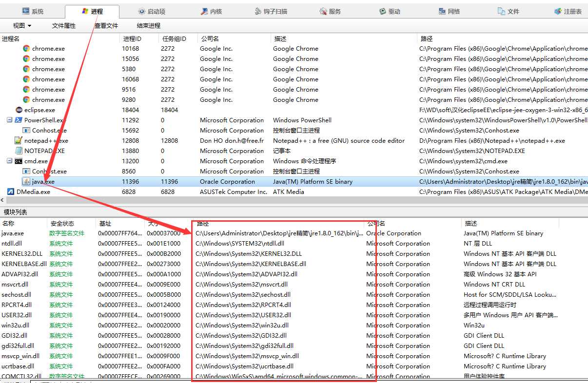
Task: Collapse the PowerShell.exe process tree
Action: click(10, 120)
